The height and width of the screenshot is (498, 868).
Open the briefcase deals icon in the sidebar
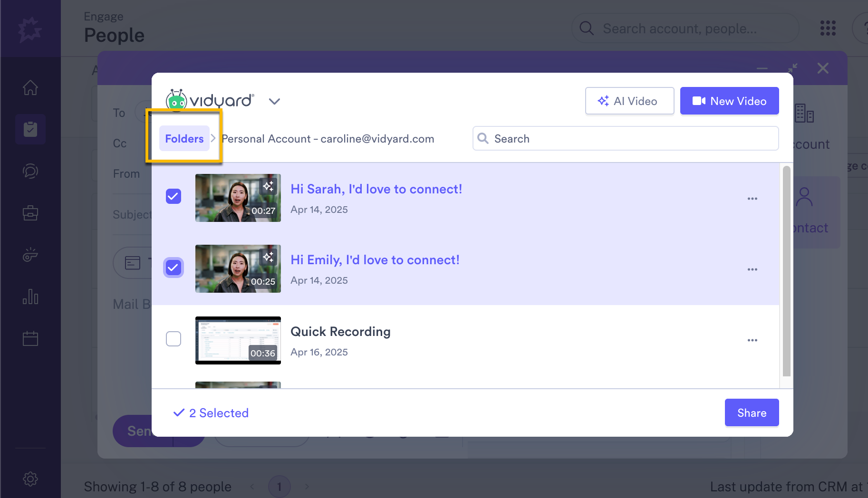[x=30, y=213]
